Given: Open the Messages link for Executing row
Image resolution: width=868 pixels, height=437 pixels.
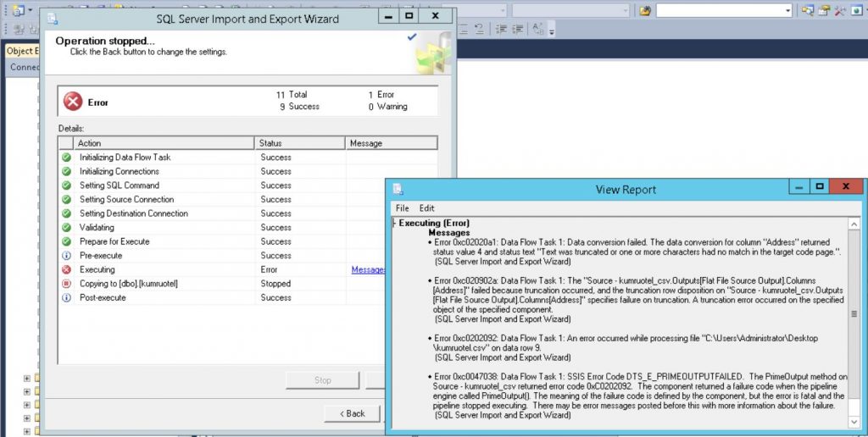Looking at the screenshot, I should [x=368, y=270].
